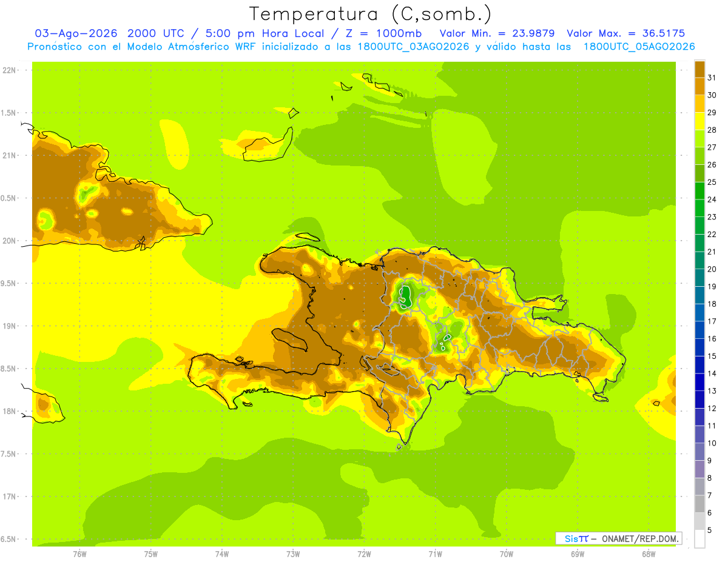Click the legend swatch between 26 and 27
The height and width of the screenshot is (562, 728).
699,156
